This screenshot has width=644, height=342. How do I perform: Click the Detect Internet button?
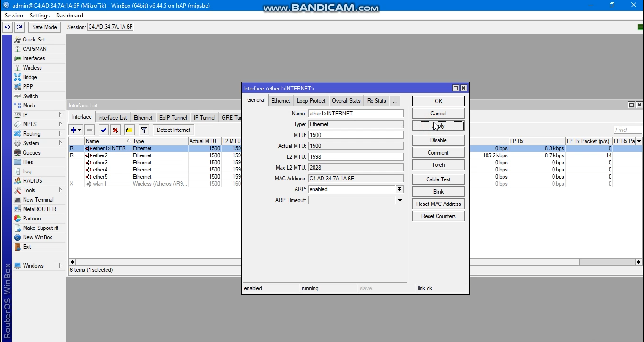[x=173, y=130]
